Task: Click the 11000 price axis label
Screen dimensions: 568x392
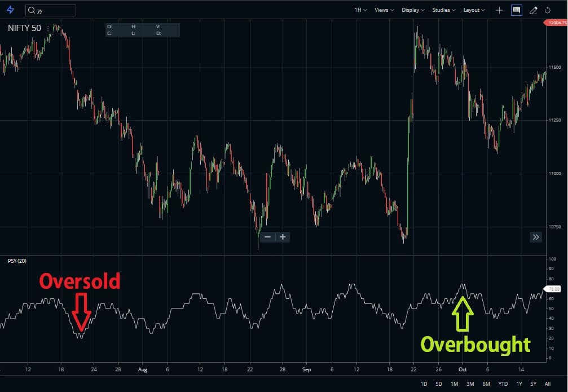Action: (x=554, y=174)
